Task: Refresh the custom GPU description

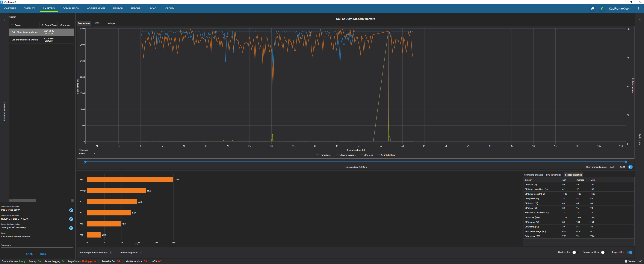Action: click(x=71, y=219)
